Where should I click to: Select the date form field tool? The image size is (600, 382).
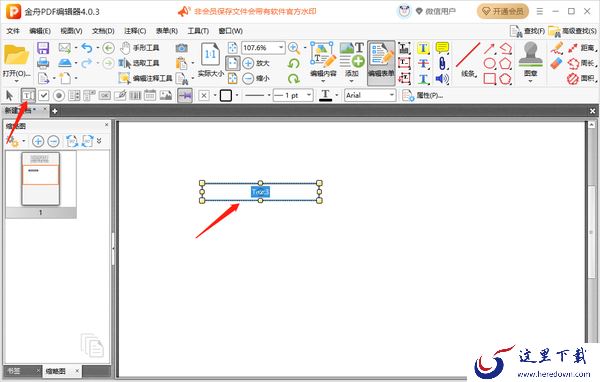pos(150,95)
